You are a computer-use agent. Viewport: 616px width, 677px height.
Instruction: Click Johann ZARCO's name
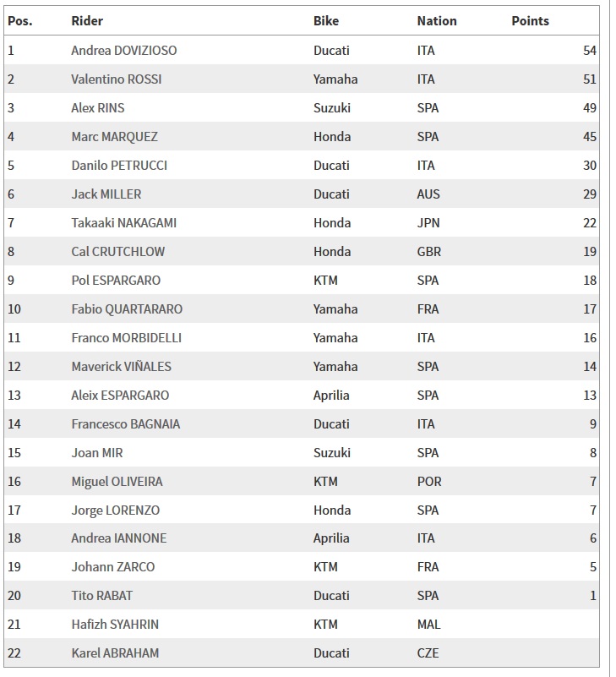(x=112, y=567)
